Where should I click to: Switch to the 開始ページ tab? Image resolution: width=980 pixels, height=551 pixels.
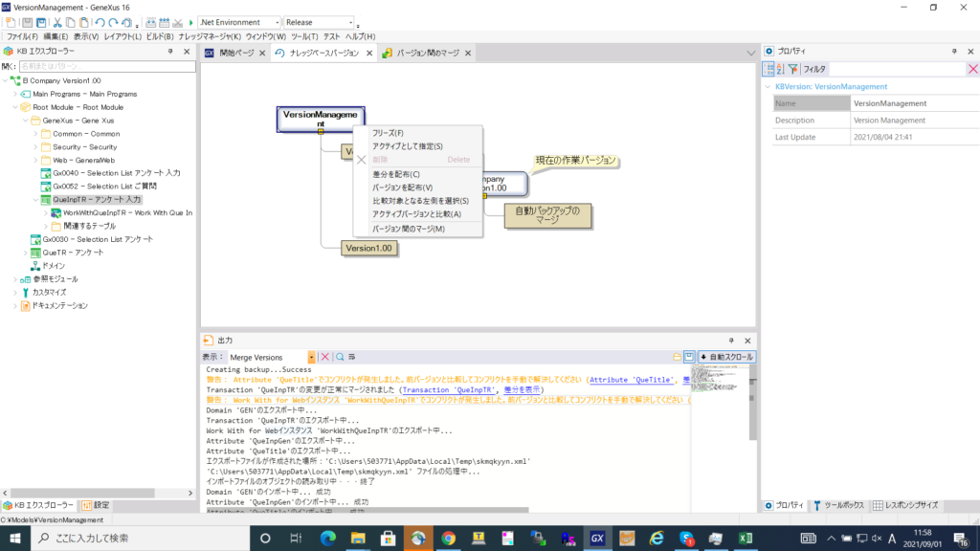point(236,54)
